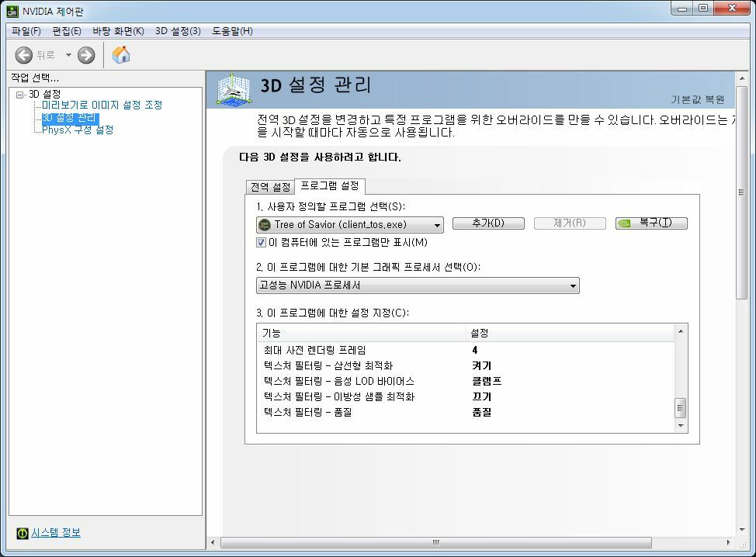The height and width of the screenshot is (557, 756).
Task: Click the Home icon in toolbar
Action: [x=121, y=55]
